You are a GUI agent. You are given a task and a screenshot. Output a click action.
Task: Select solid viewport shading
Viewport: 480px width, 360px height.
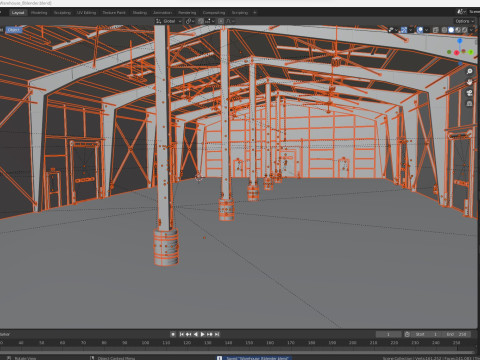click(451, 30)
